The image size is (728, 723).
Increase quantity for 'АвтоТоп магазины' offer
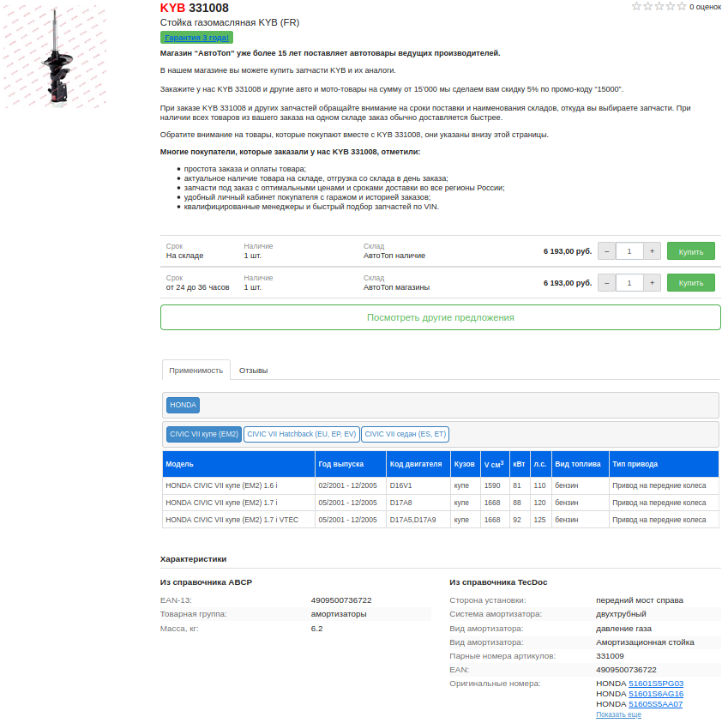pos(652,283)
